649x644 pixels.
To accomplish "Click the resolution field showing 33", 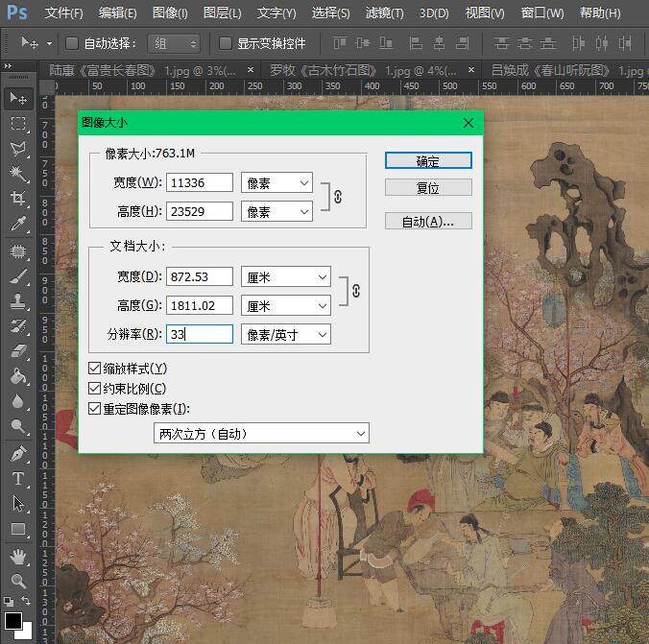I will 200,334.
